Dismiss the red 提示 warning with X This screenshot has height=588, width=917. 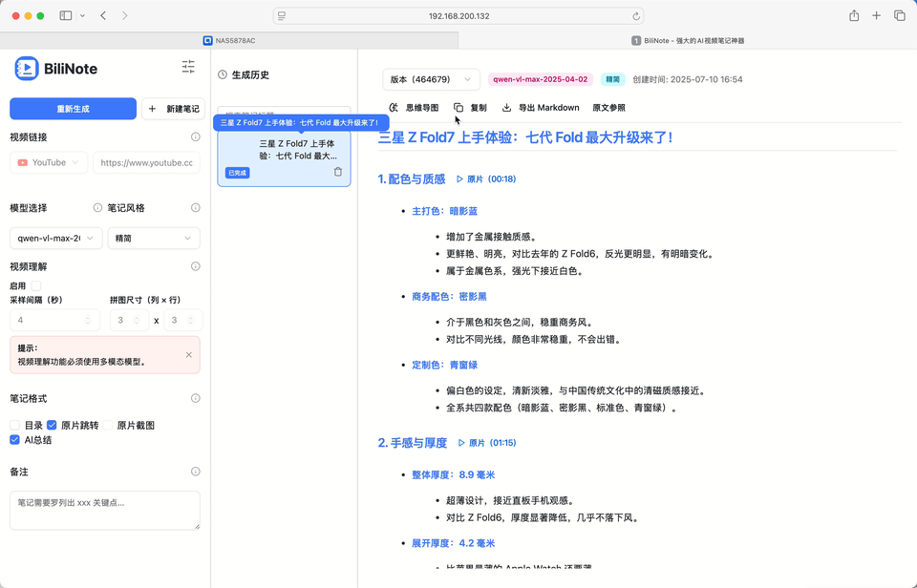click(188, 355)
